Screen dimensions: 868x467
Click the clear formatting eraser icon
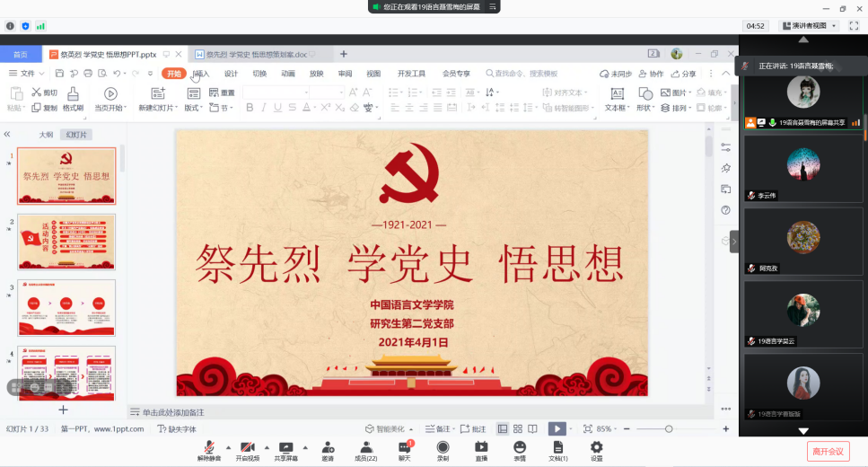coord(355,108)
